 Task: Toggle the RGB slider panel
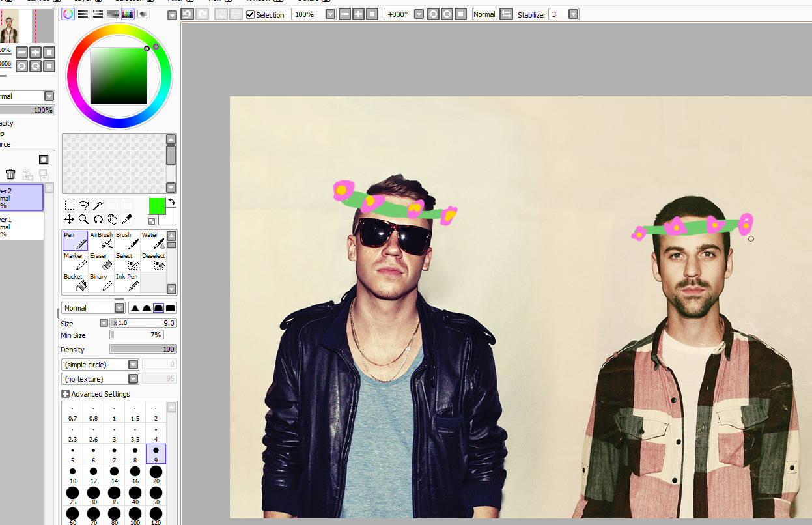coord(83,14)
